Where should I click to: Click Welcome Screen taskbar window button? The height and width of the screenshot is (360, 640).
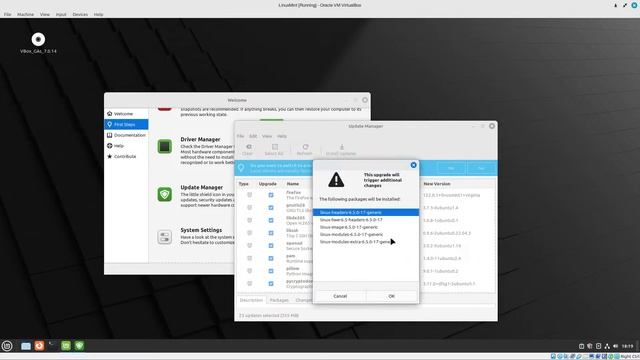(x=66, y=346)
